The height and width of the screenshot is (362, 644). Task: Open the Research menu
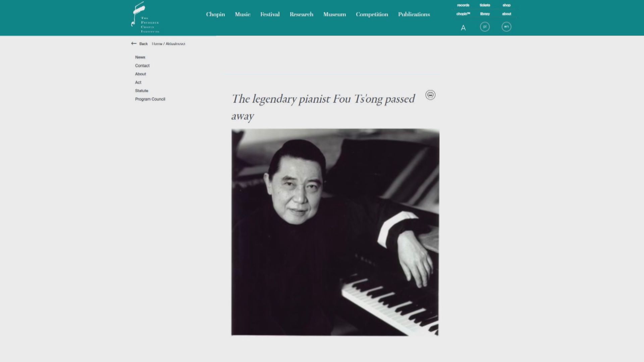coord(302,14)
